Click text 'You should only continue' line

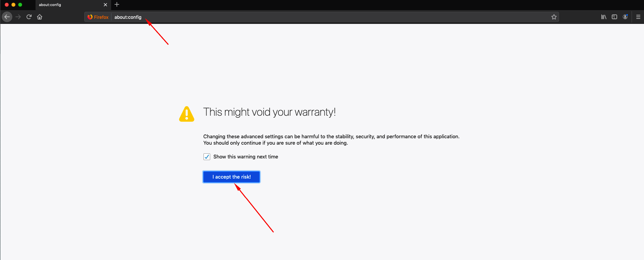(276, 143)
